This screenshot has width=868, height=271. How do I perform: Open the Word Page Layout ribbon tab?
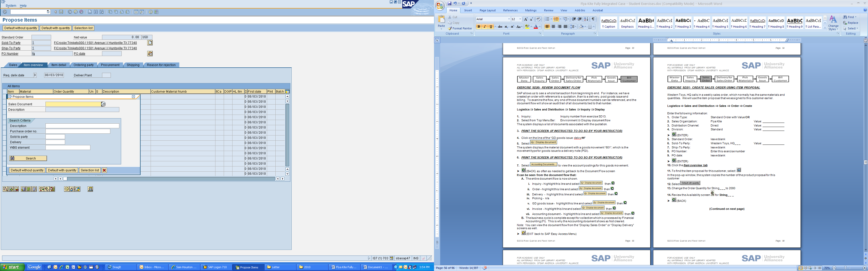coord(487,10)
